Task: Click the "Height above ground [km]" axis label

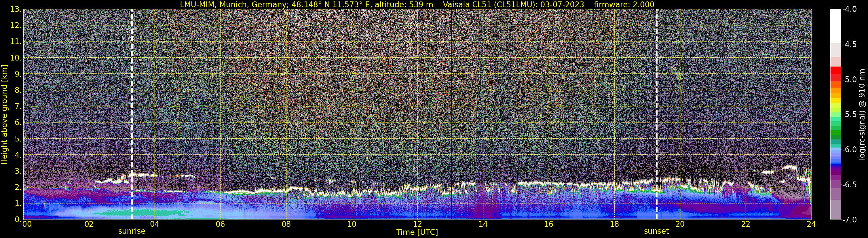Action: click(4, 114)
